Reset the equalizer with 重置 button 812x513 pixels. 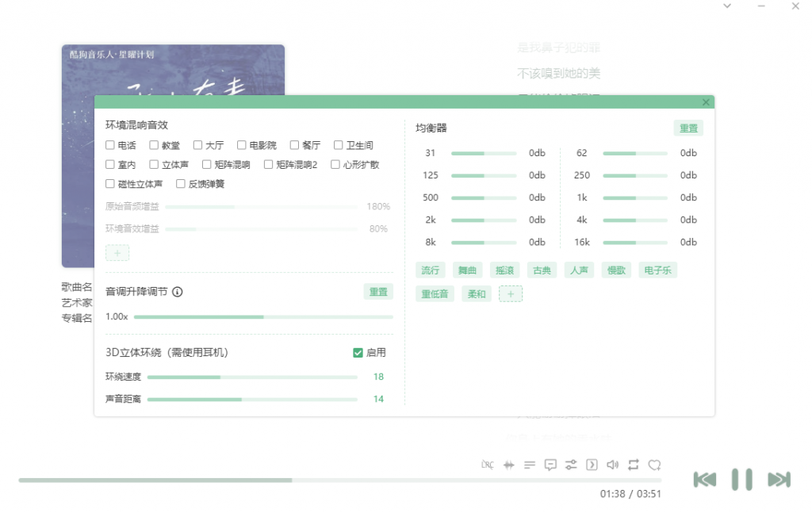(688, 128)
